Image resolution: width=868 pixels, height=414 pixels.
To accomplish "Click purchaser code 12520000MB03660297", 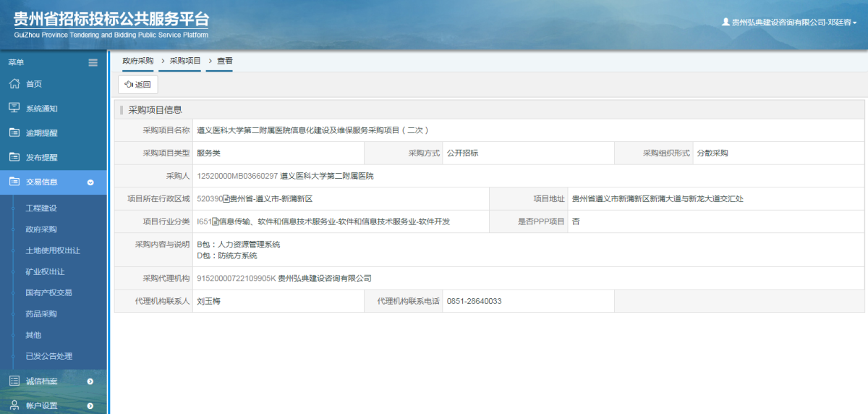I will coord(237,176).
